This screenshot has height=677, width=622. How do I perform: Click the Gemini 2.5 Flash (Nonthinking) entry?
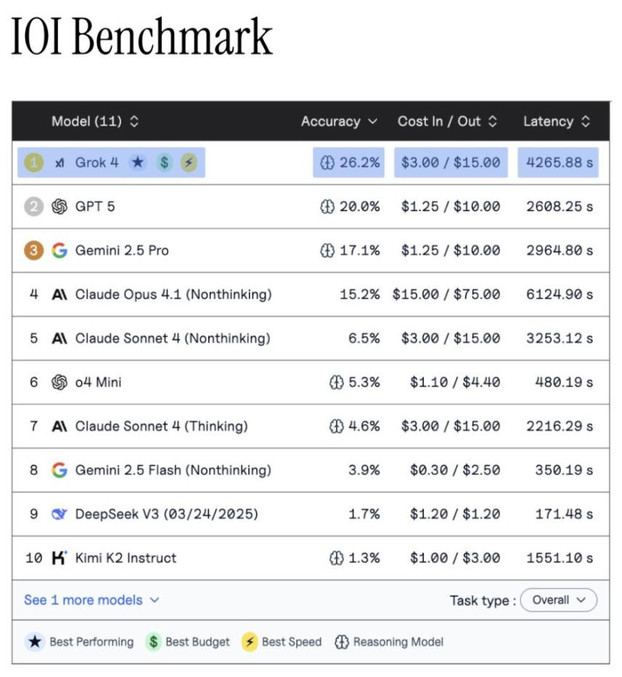tap(172, 470)
